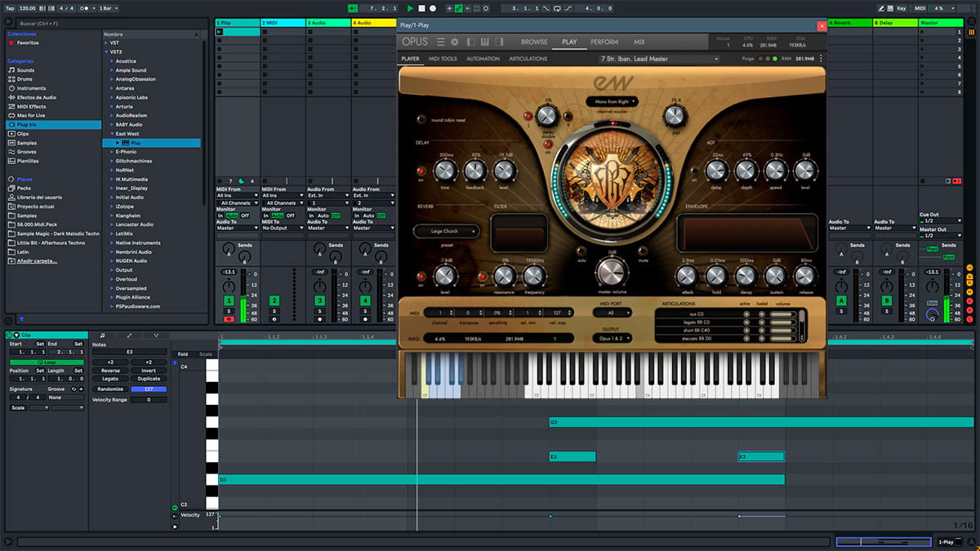Open the AUTOMATION subtab
The height and width of the screenshot is (551, 980).
coord(483,59)
